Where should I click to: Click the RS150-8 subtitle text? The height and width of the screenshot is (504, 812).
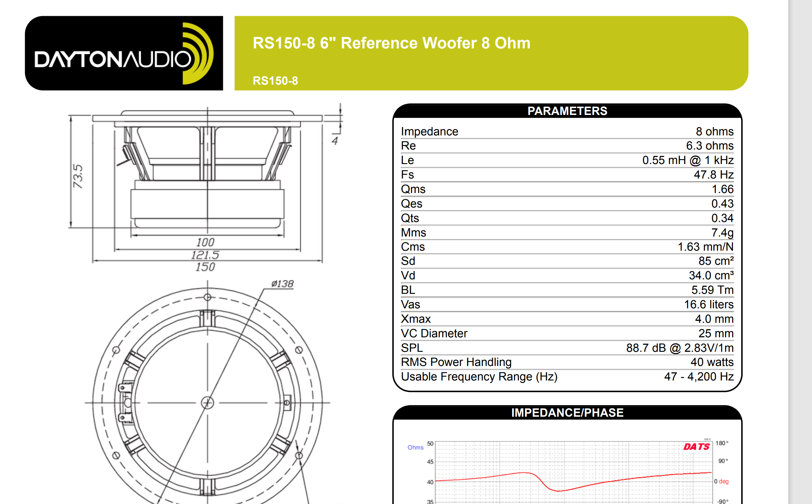tap(275, 81)
